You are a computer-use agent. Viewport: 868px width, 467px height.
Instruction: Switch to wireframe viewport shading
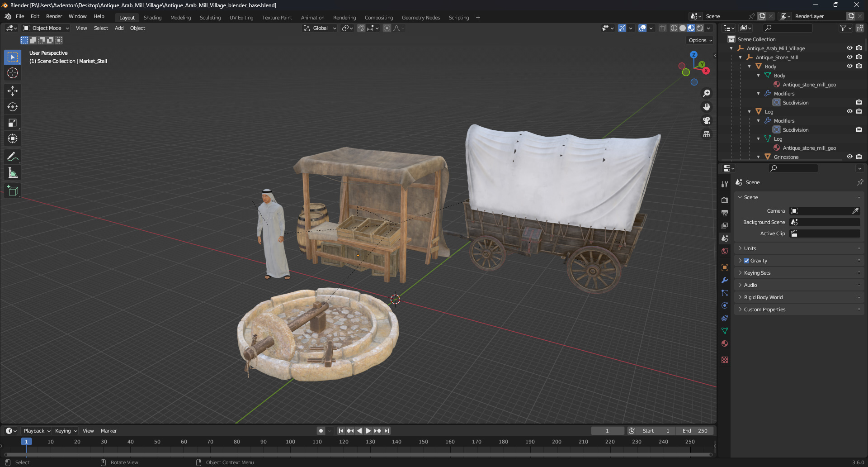(674, 28)
